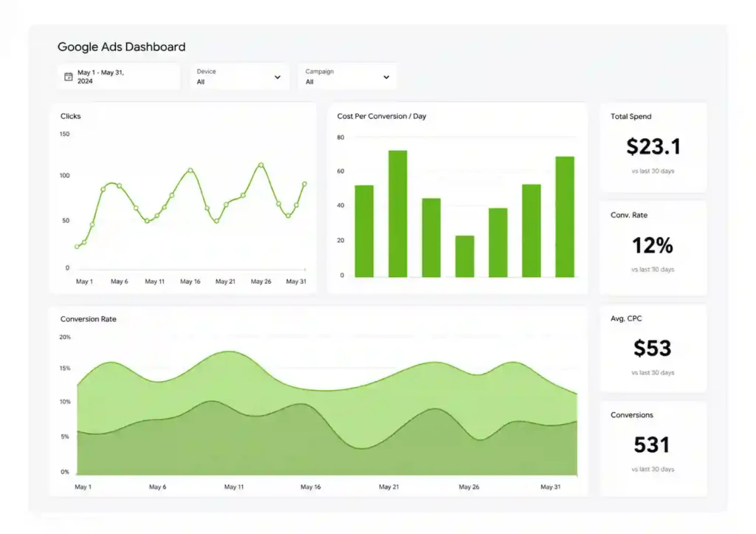
Task: Click the fifth bar in Cost Per Conversion chart
Action: coord(498,243)
